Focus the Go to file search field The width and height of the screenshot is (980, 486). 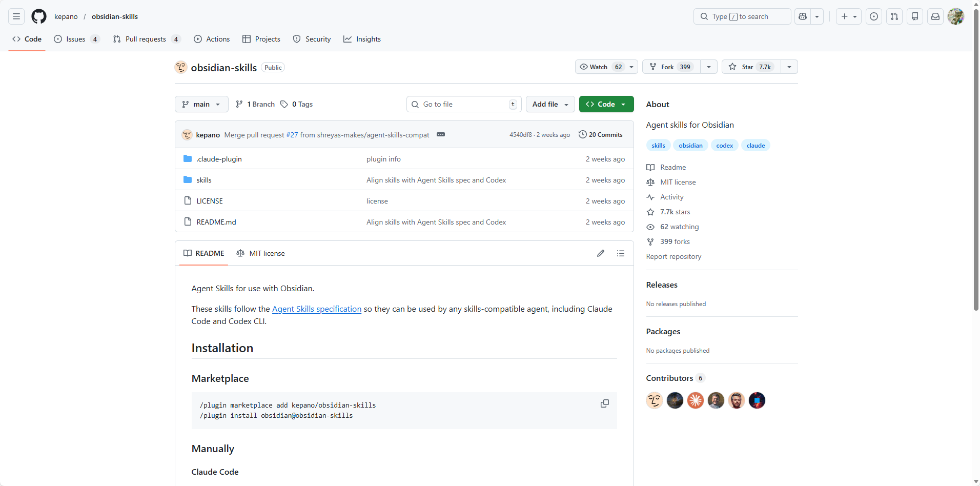pos(464,104)
